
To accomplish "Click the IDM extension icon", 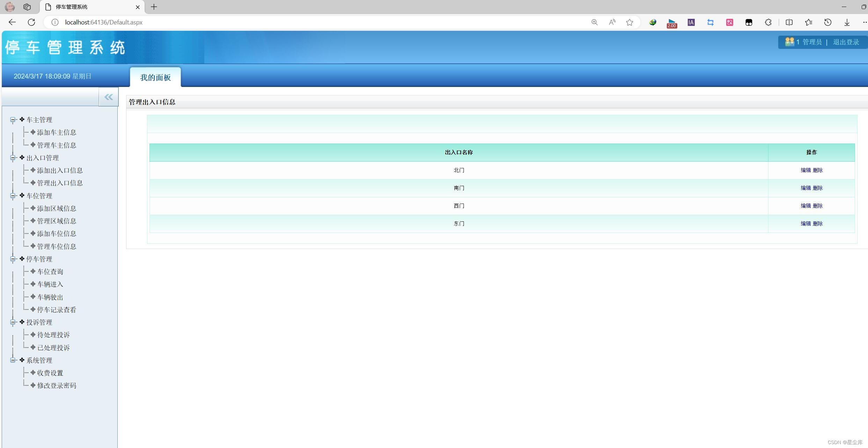I will pyautogui.click(x=652, y=22).
